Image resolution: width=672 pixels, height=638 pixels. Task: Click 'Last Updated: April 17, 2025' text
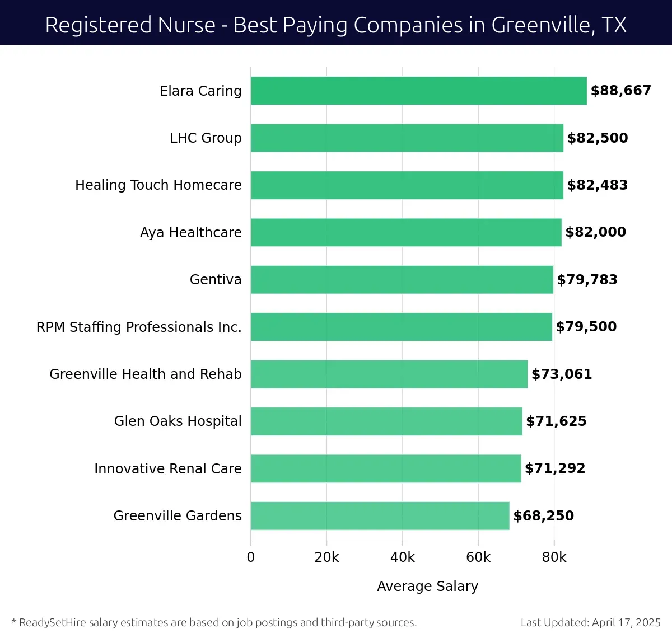pyautogui.click(x=591, y=622)
